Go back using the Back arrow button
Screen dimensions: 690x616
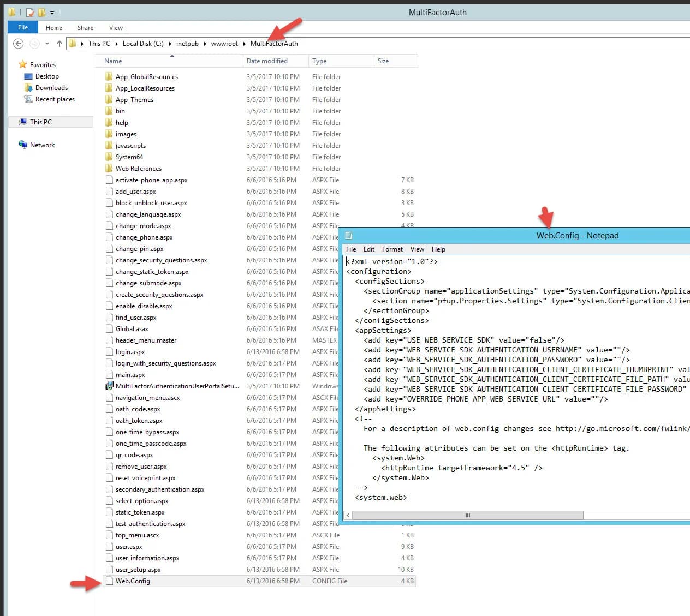coord(19,44)
